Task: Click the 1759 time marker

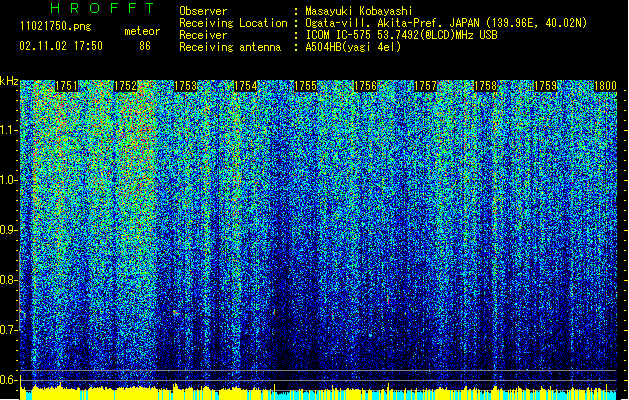Action: (x=546, y=86)
